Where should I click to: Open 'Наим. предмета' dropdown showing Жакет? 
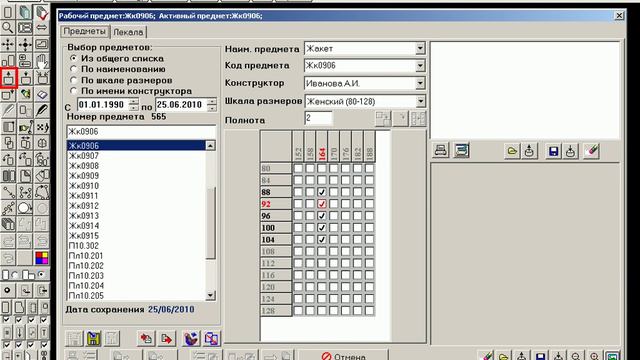(420, 49)
